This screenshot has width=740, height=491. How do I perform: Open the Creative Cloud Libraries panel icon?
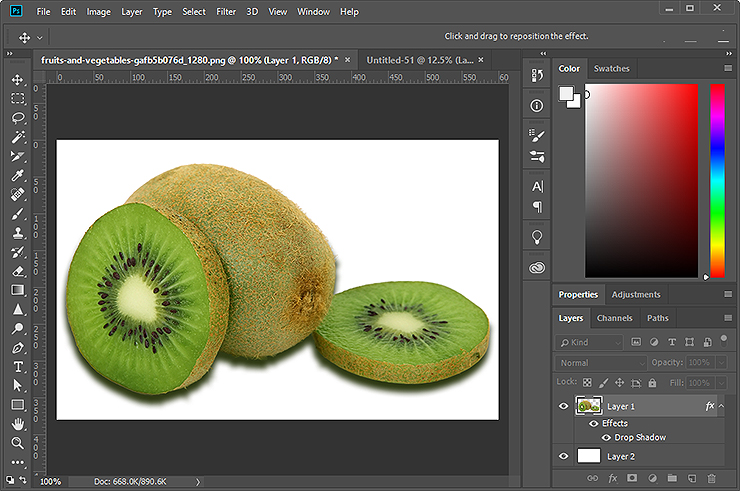click(x=537, y=268)
